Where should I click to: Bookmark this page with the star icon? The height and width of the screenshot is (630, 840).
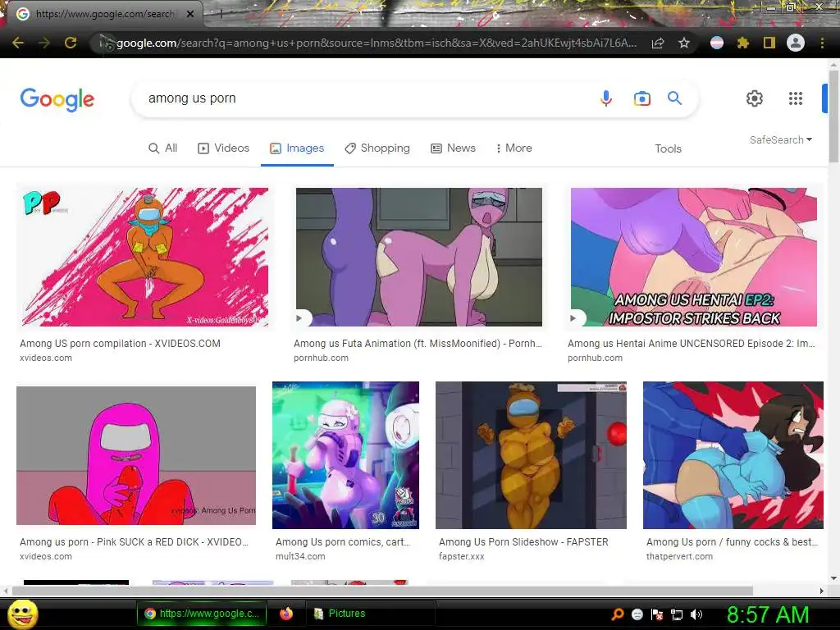(684, 43)
